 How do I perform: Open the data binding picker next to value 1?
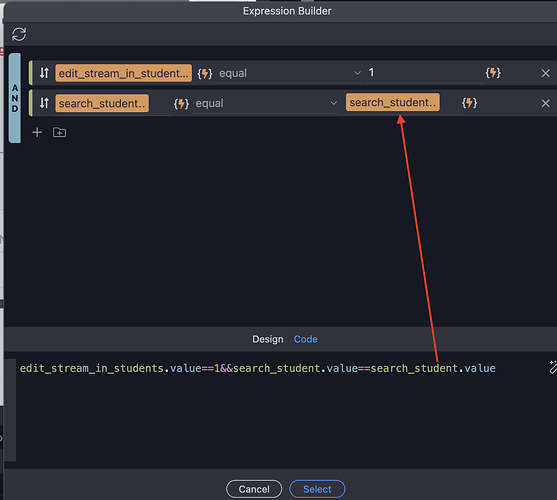point(493,73)
